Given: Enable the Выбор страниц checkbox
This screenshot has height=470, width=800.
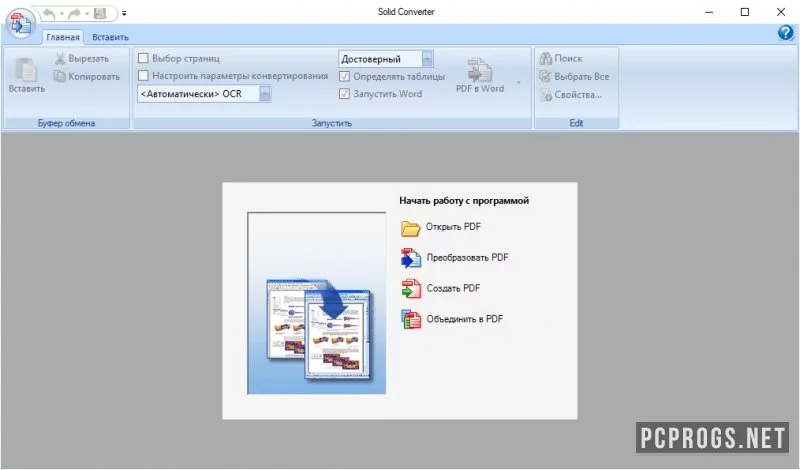Looking at the screenshot, I should click(x=143, y=58).
